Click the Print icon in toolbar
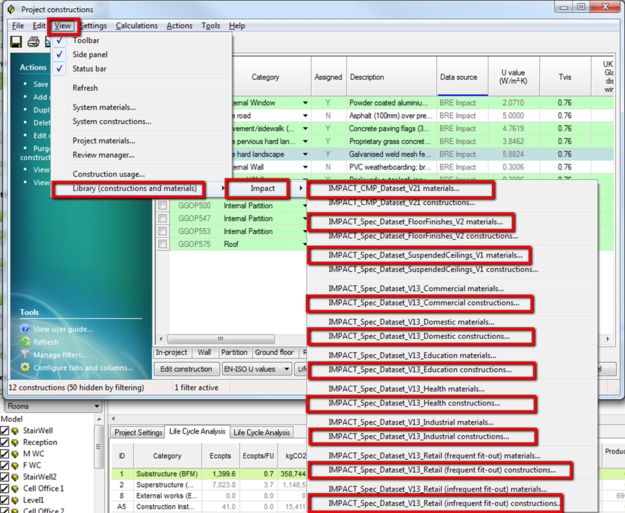 tap(33, 42)
